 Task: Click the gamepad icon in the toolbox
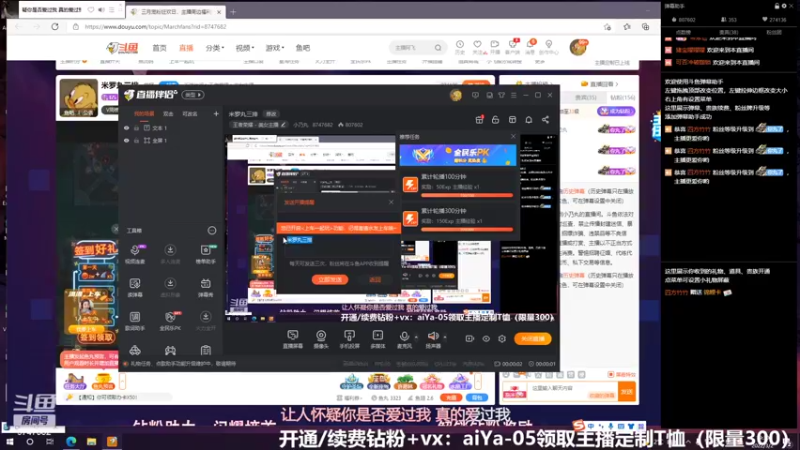coord(170,351)
